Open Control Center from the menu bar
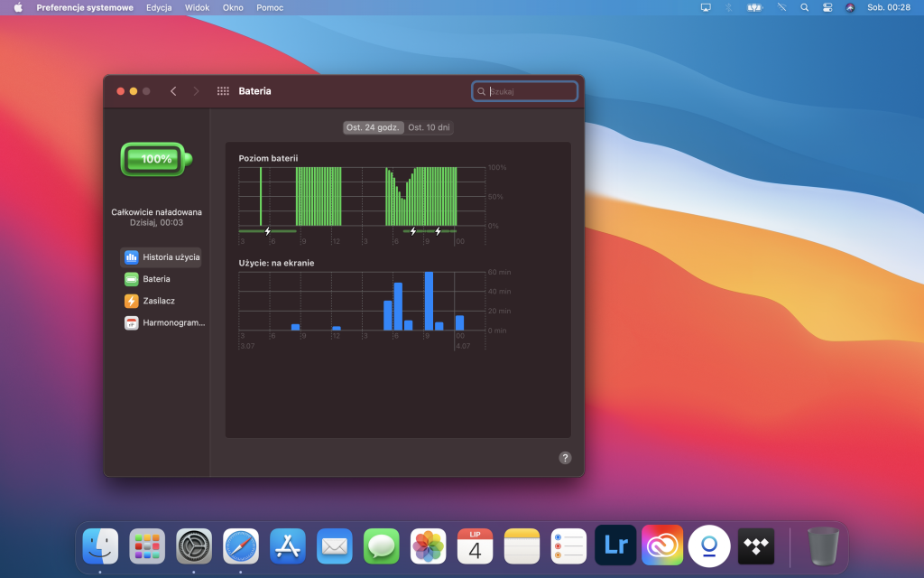Viewport: 924px width, 578px height. (826, 7)
